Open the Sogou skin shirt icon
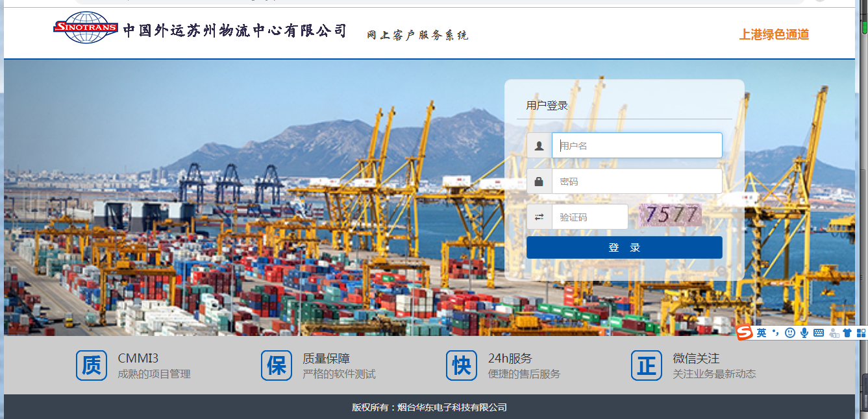This screenshot has height=419, width=868. point(847,333)
